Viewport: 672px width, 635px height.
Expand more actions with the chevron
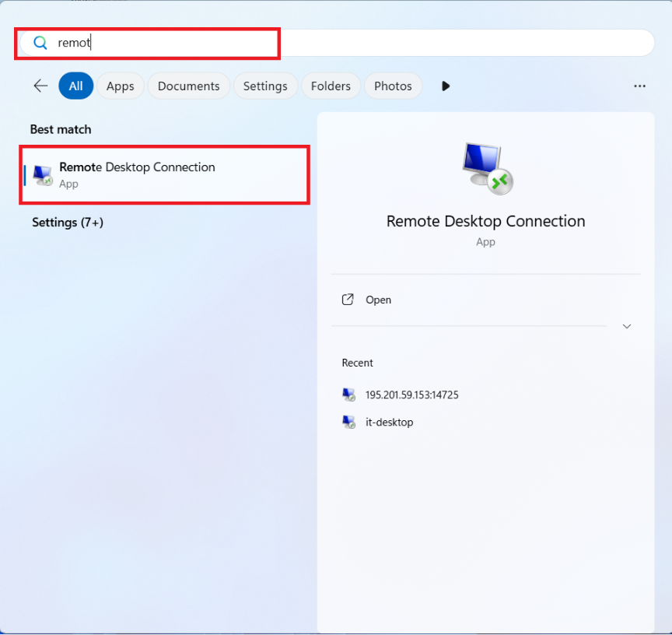click(627, 326)
